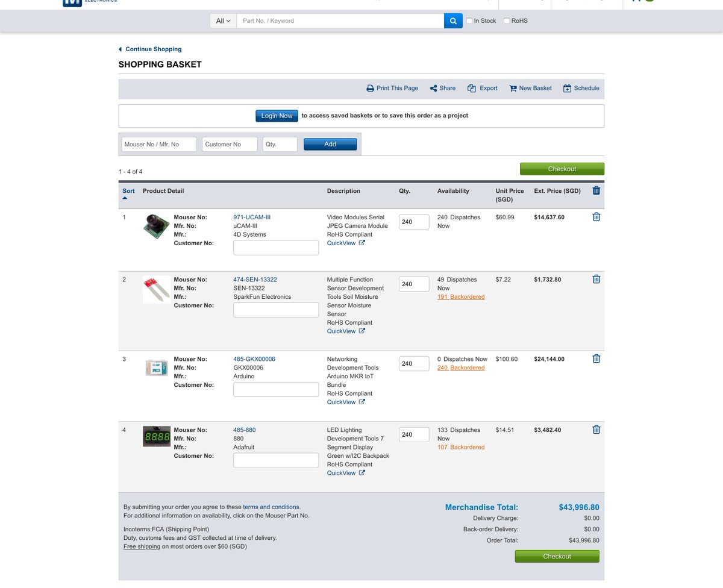Image resolution: width=723 pixels, height=588 pixels.
Task: Focus Customer No field for Adafruit 880
Action: tap(276, 460)
